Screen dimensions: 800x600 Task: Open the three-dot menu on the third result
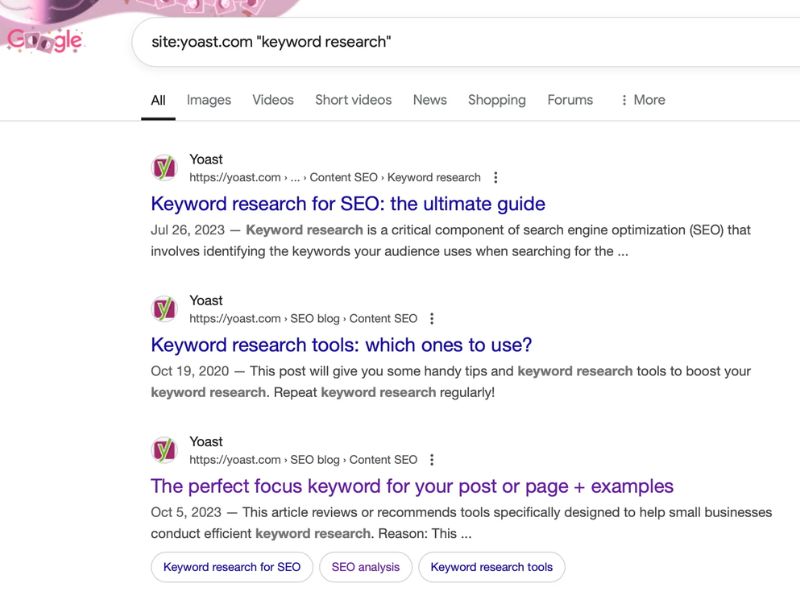[431, 459]
